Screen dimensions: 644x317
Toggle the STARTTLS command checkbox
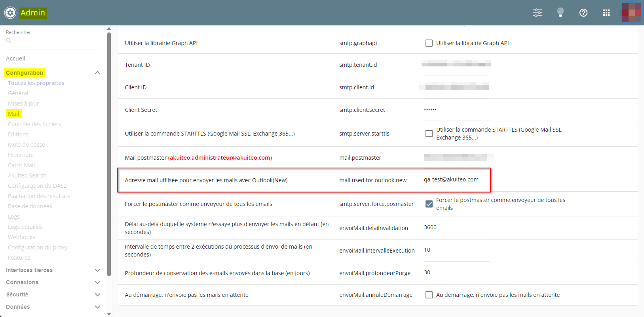point(429,134)
